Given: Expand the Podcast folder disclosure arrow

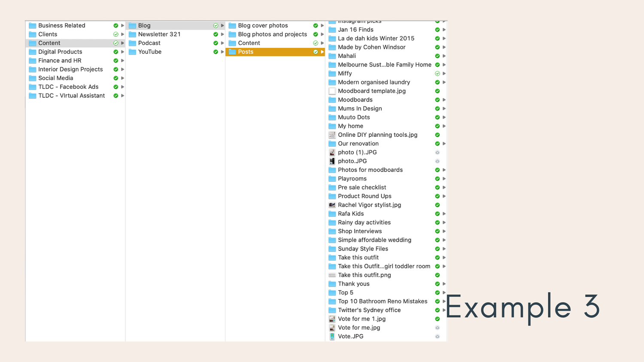Looking at the screenshot, I should tap(222, 43).
